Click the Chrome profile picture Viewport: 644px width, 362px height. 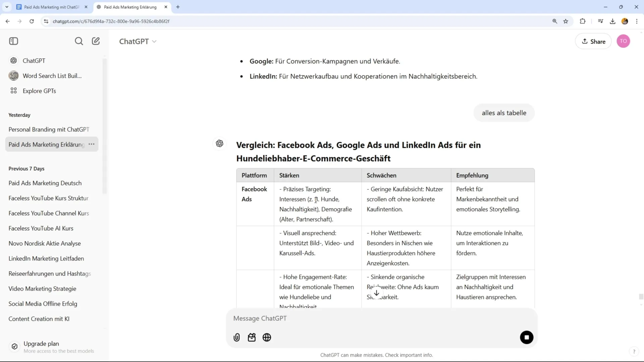click(x=625, y=21)
